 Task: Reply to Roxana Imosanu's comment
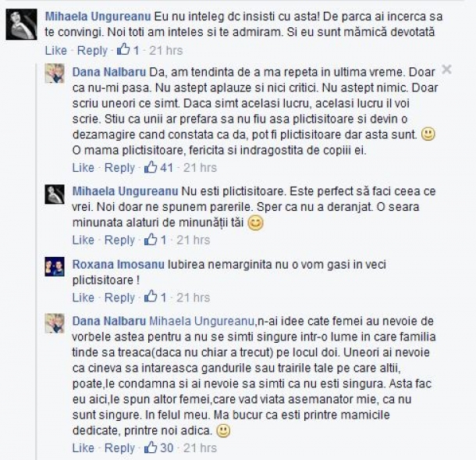[x=119, y=297]
